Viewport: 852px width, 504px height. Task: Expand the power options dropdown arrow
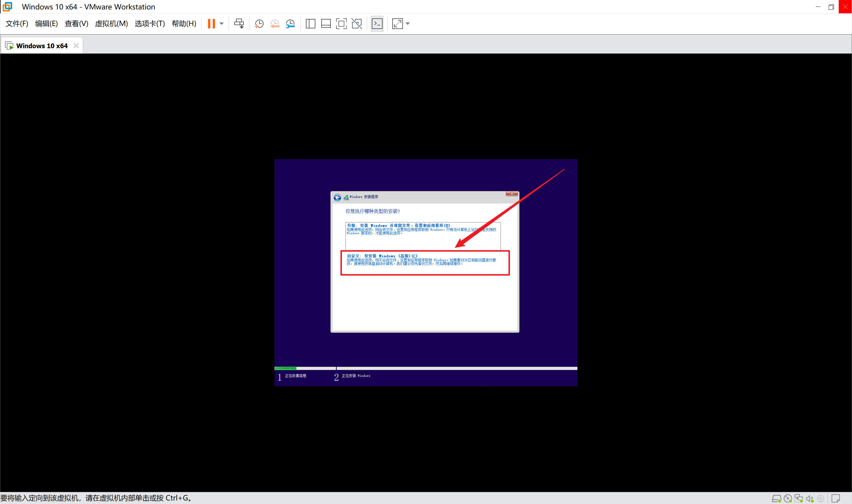click(x=222, y=23)
